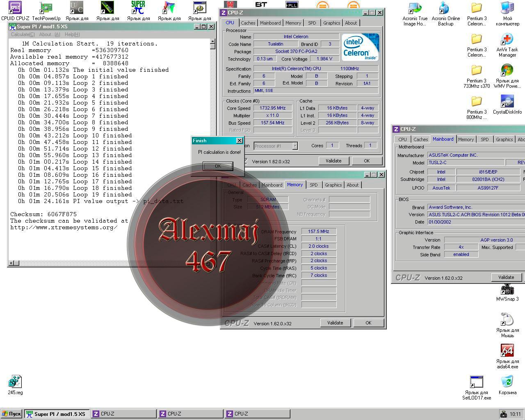Image resolution: width=525 pixels, height=420 pixels.
Task: Click the Intel Celeron logo in CPU-Z
Action: click(x=360, y=47)
